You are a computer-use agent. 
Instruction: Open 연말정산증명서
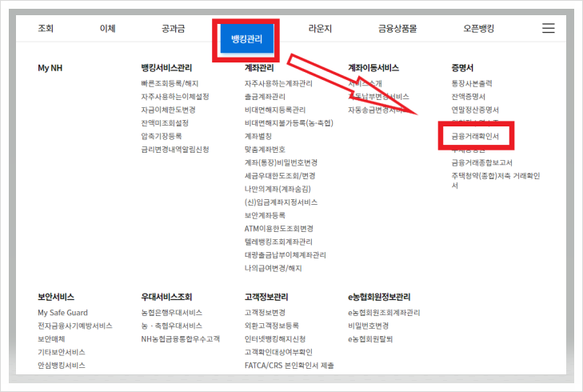point(475,110)
